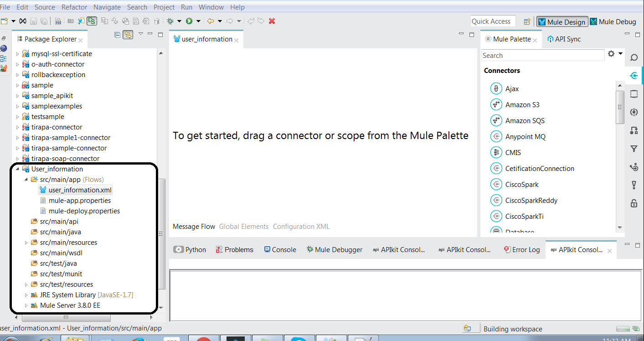Image resolution: width=644 pixels, height=341 pixels.
Task: Toggle the green DS toolbar button
Action: point(92,21)
